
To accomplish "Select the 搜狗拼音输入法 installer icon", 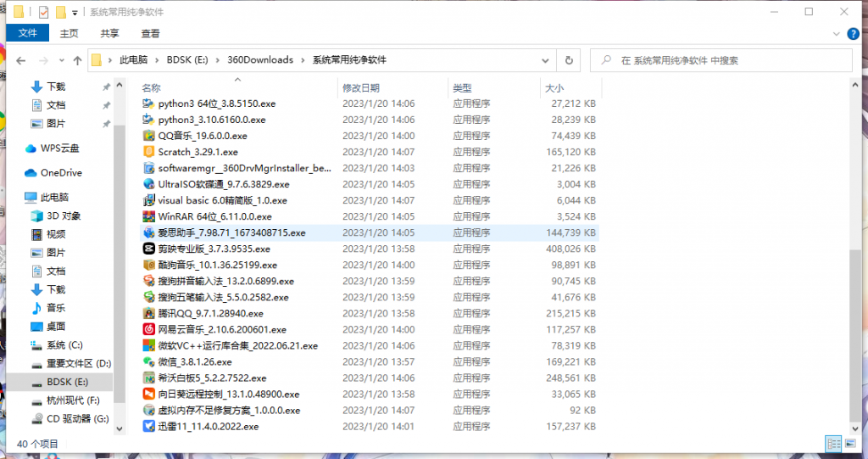I will tap(148, 281).
